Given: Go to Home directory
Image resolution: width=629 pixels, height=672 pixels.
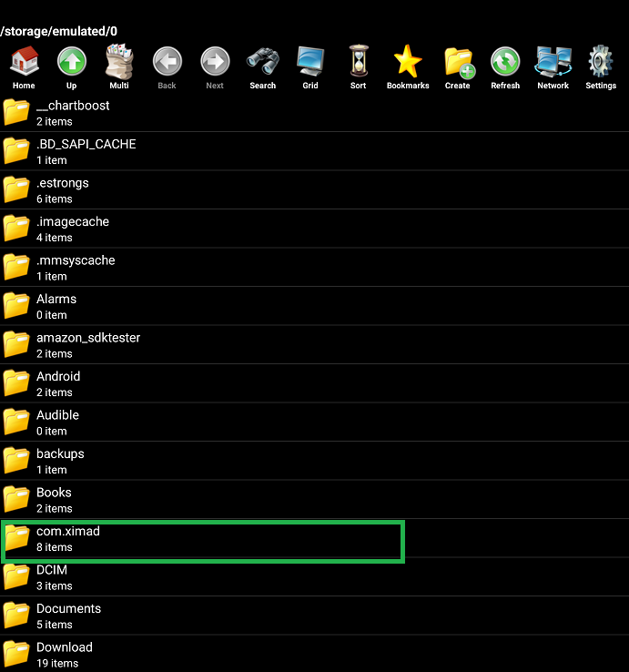Looking at the screenshot, I should (x=24, y=67).
